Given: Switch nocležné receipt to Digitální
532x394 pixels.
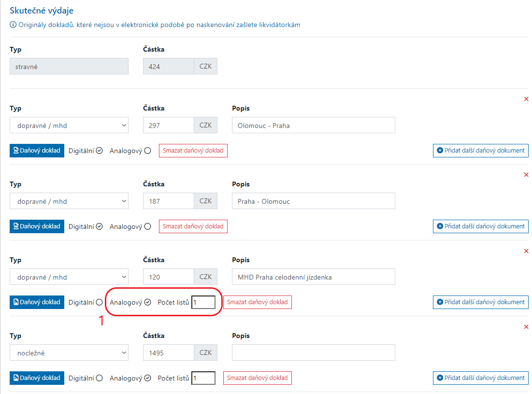Looking at the screenshot, I should tap(99, 378).
